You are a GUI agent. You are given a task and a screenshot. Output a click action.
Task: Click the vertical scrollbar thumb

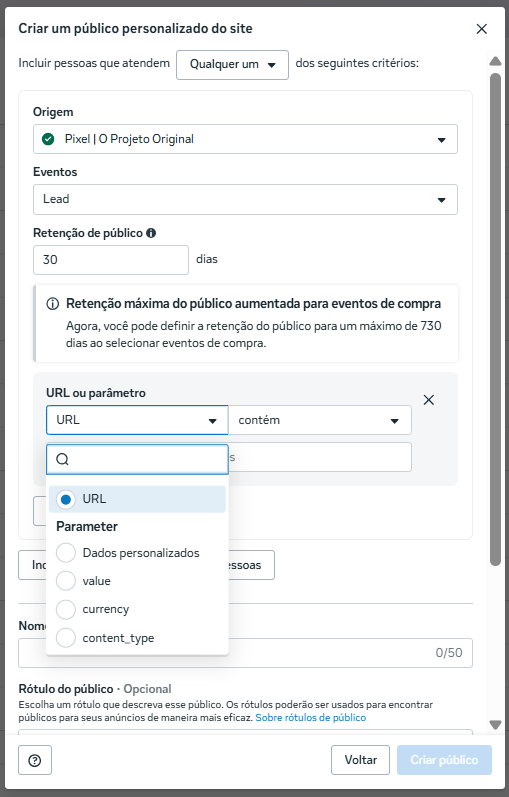(x=495, y=319)
